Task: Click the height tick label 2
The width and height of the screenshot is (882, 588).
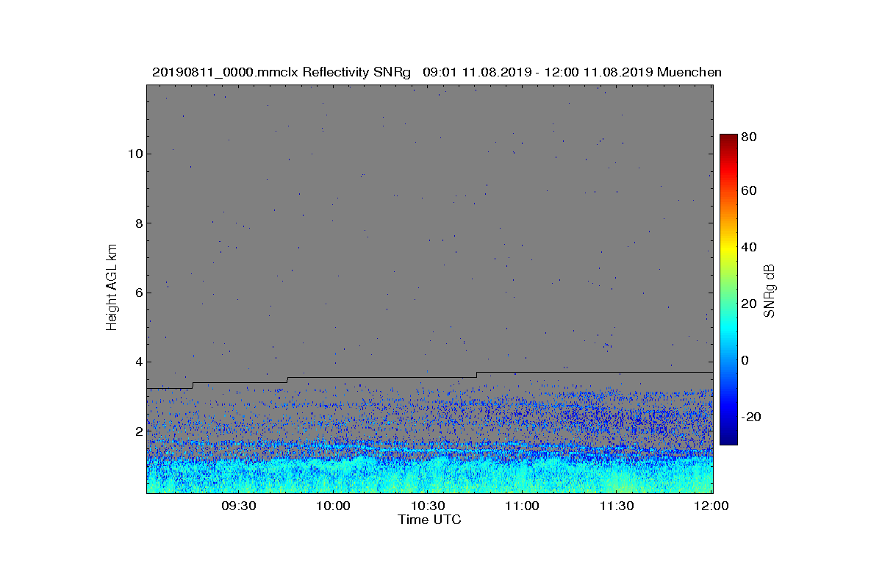Action: (138, 431)
